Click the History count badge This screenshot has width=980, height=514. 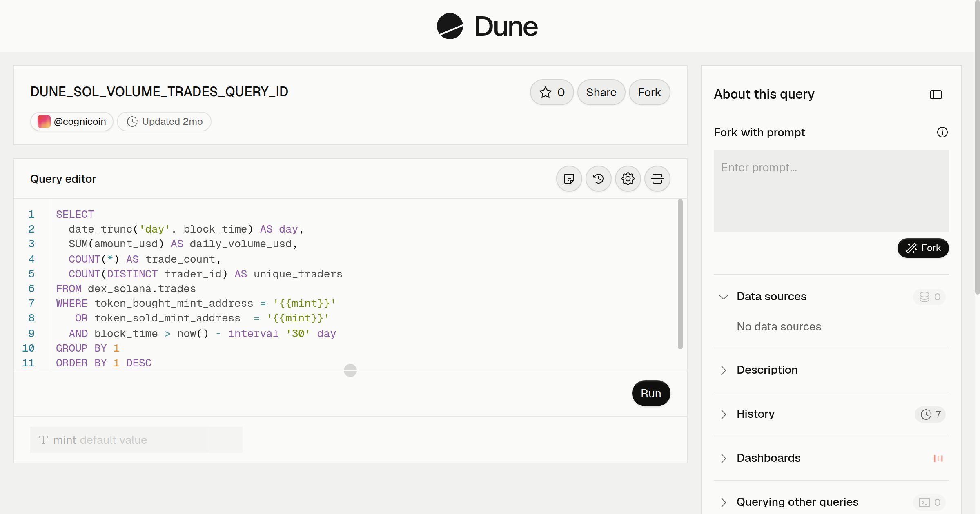pos(930,414)
